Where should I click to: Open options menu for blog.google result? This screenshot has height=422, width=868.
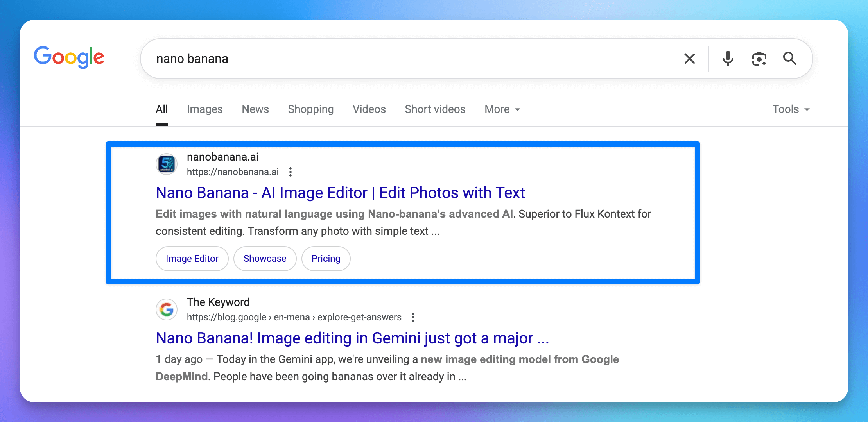tap(413, 317)
